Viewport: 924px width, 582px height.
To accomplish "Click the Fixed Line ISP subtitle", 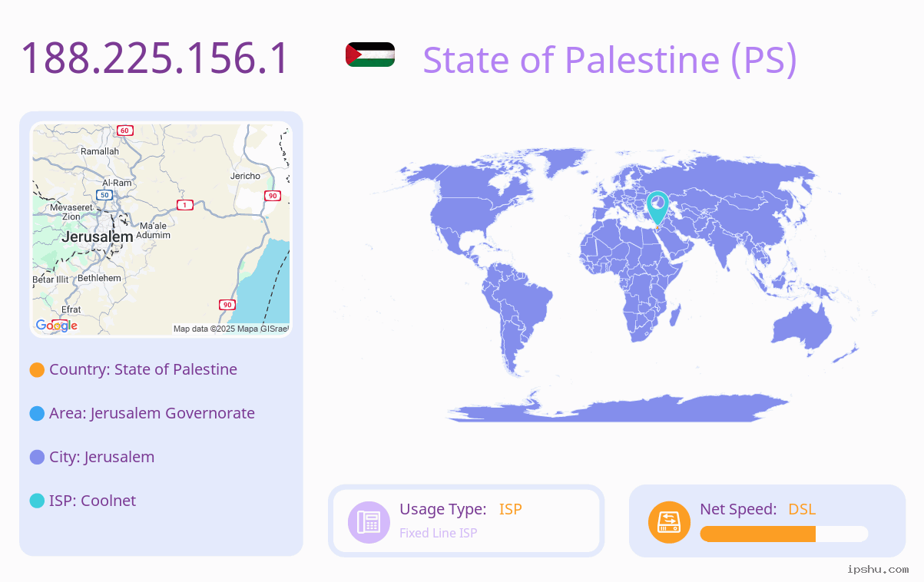I will [x=438, y=533].
